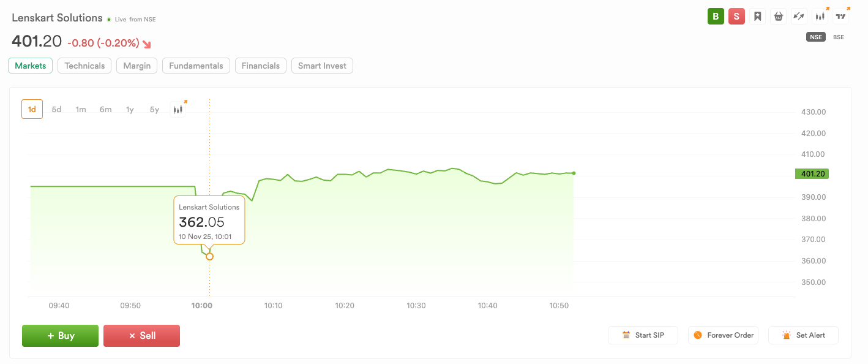Click the red S quick-sell icon
The width and height of the screenshot is (868, 364).
tap(736, 17)
